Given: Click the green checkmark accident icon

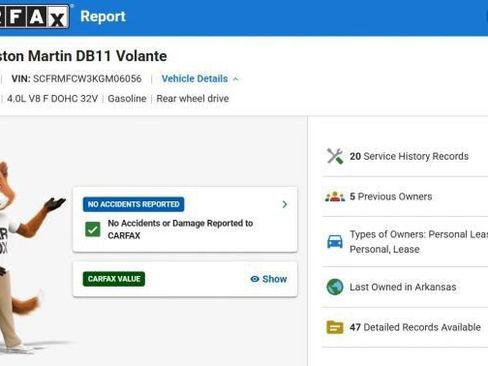Looking at the screenshot, I should (x=93, y=229).
